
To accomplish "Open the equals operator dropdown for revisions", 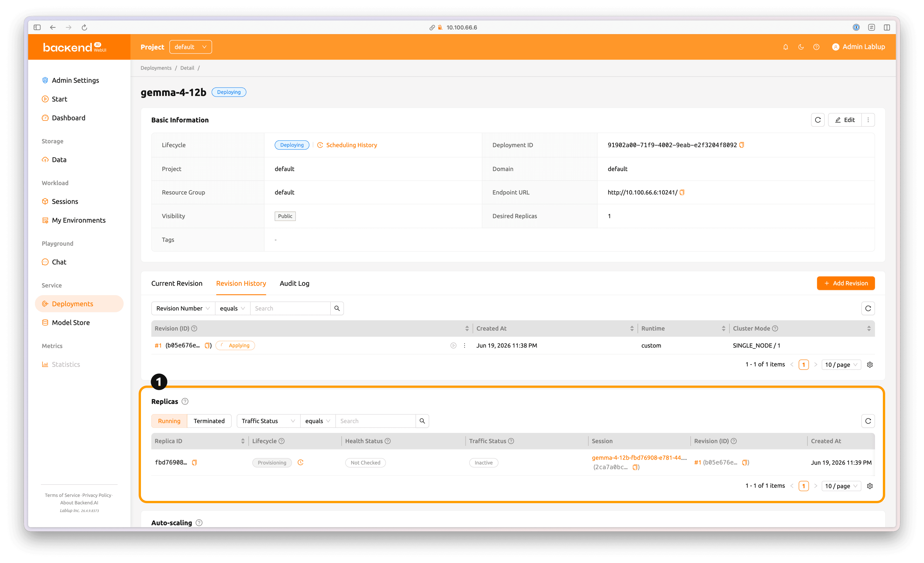I will point(233,308).
